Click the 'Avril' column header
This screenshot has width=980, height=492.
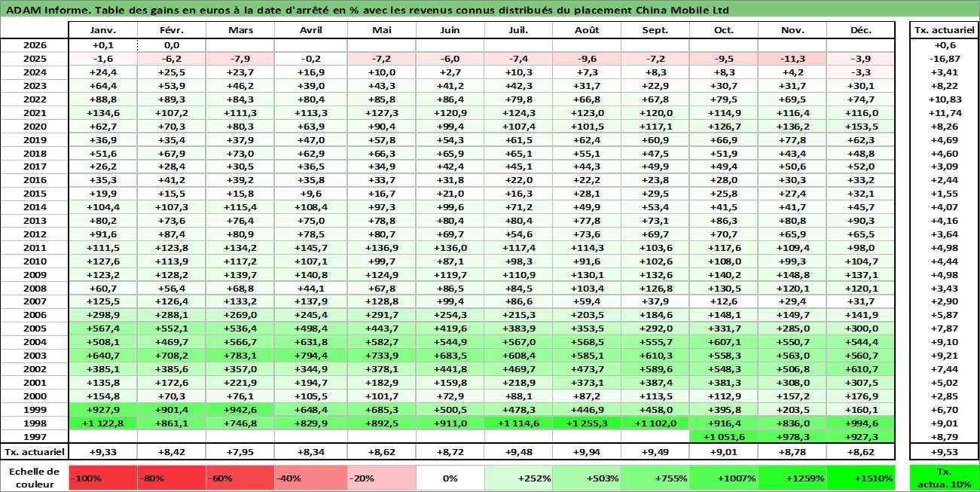point(310,30)
